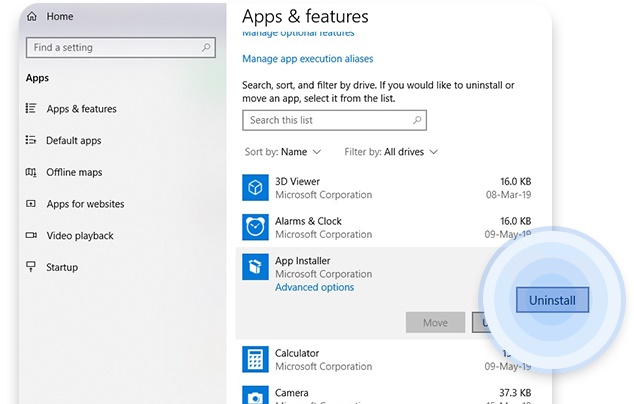This screenshot has width=634, height=404.
Task: Open Apps for websites
Action: (x=85, y=204)
